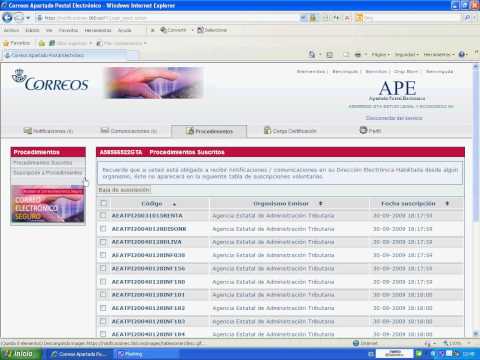This screenshot has height=360, width=480.
Task: Click the Baja de suscripción button
Action: click(x=124, y=190)
